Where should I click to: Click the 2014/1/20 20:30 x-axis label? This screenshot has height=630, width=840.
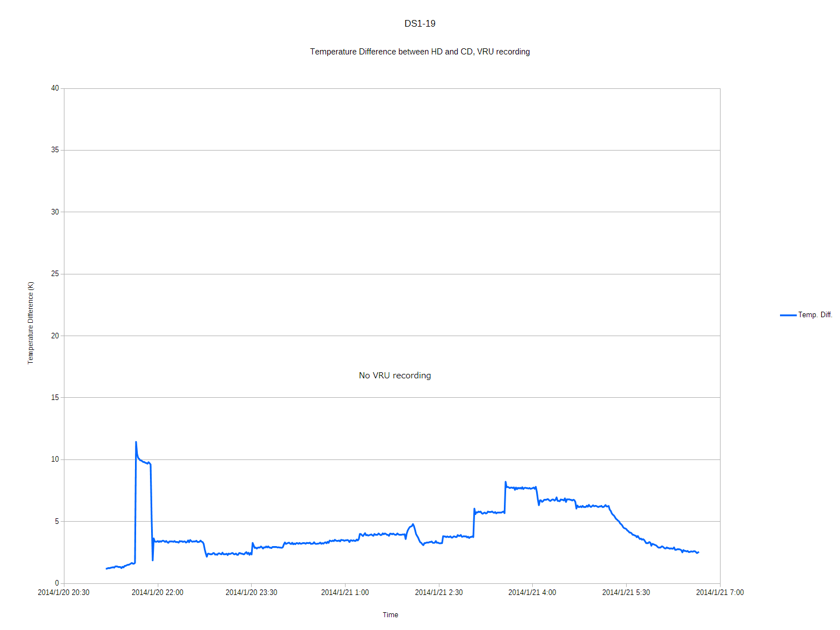coord(63,593)
